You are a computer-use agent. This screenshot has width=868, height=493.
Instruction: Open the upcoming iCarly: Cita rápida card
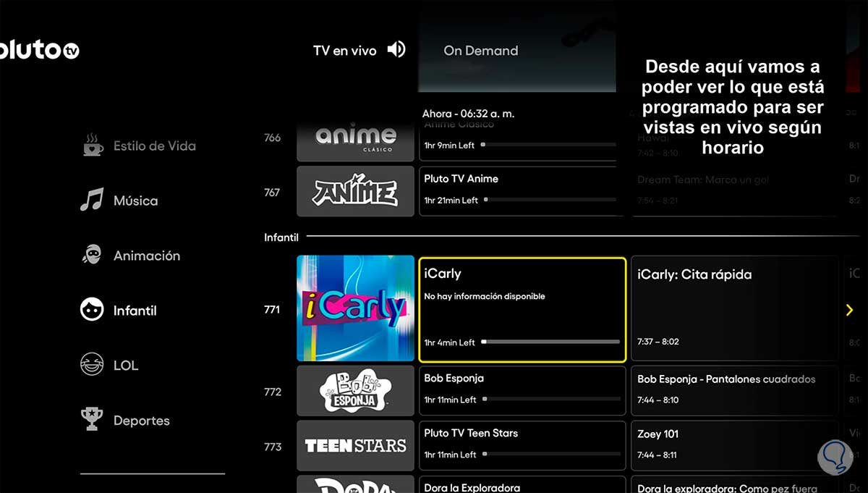[x=734, y=308]
